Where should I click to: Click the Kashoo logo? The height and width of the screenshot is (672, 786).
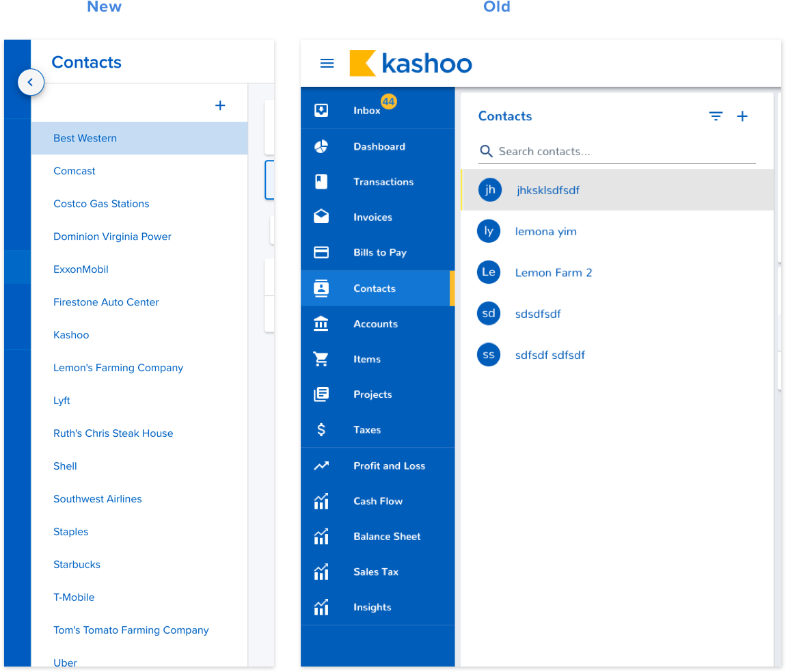411,63
